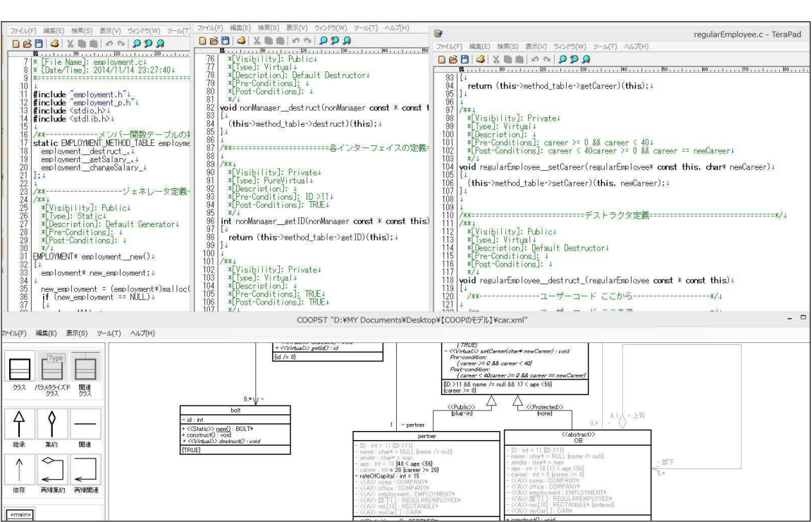Open COOPST ファイル(F) menu
This screenshot has height=522, width=812.
click(13, 333)
